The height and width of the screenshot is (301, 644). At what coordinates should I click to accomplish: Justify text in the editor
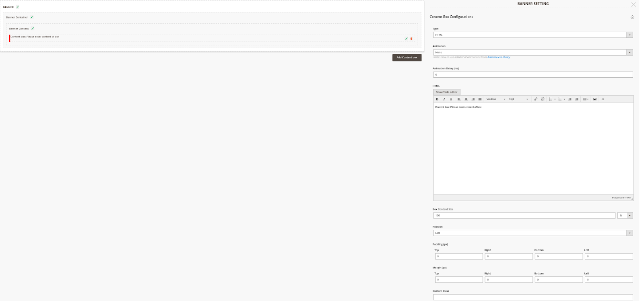click(480, 99)
